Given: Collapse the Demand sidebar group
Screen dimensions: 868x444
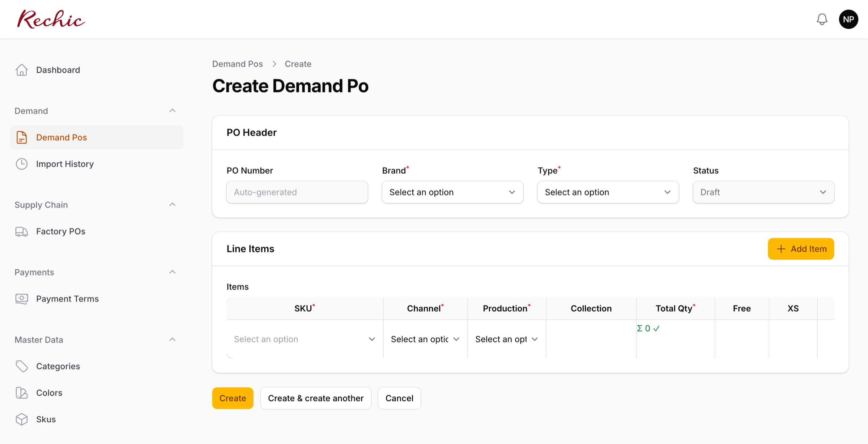Looking at the screenshot, I should 172,111.
